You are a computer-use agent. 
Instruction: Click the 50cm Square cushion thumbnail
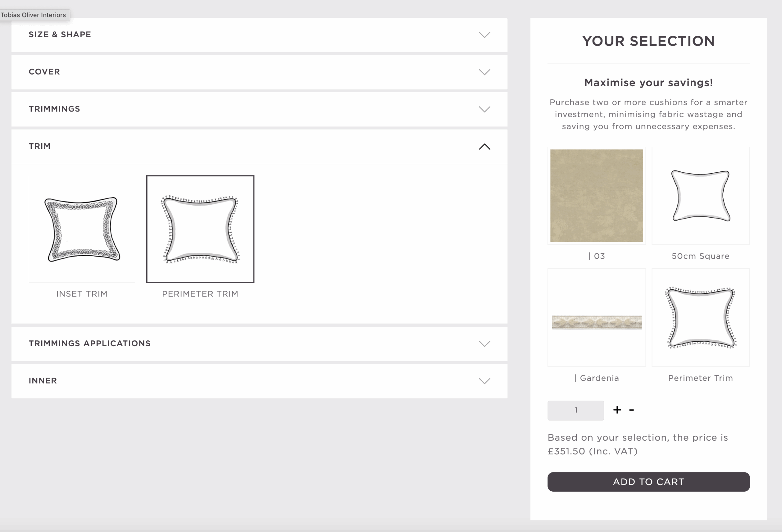point(700,196)
